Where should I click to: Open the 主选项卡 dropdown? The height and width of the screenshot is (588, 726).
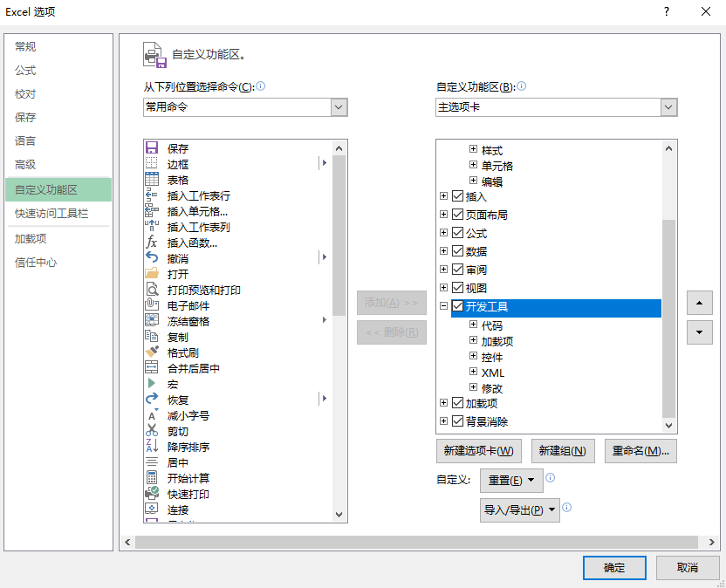tap(668, 107)
